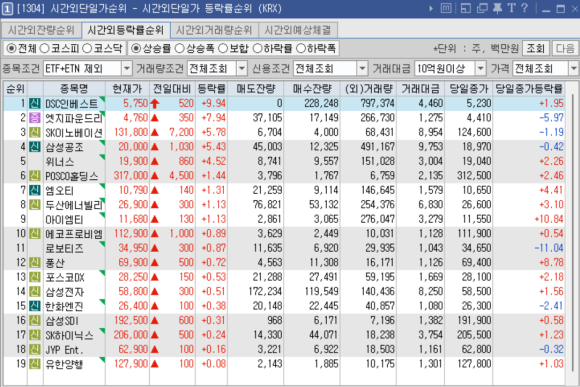Click the 신 badge next to 엠오티
Image resolution: width=580 pixels, height=387 pixels.
click(35, 190)
